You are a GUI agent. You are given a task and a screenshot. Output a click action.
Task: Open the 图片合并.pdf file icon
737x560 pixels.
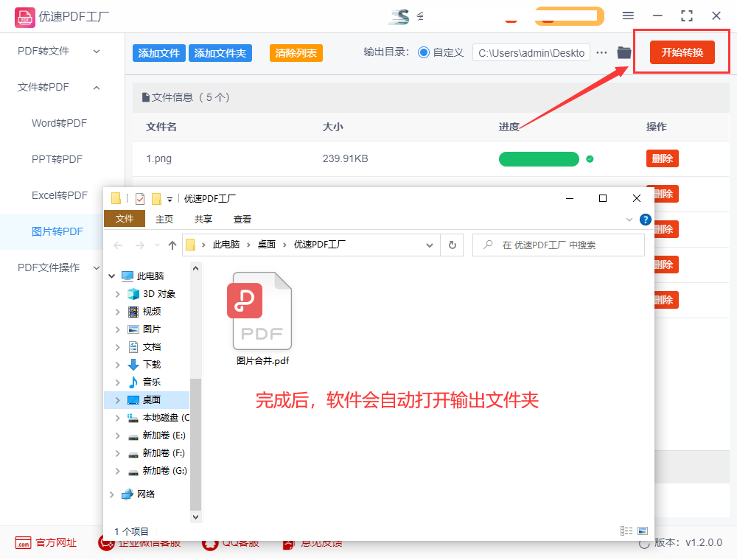tap(262, 310)
